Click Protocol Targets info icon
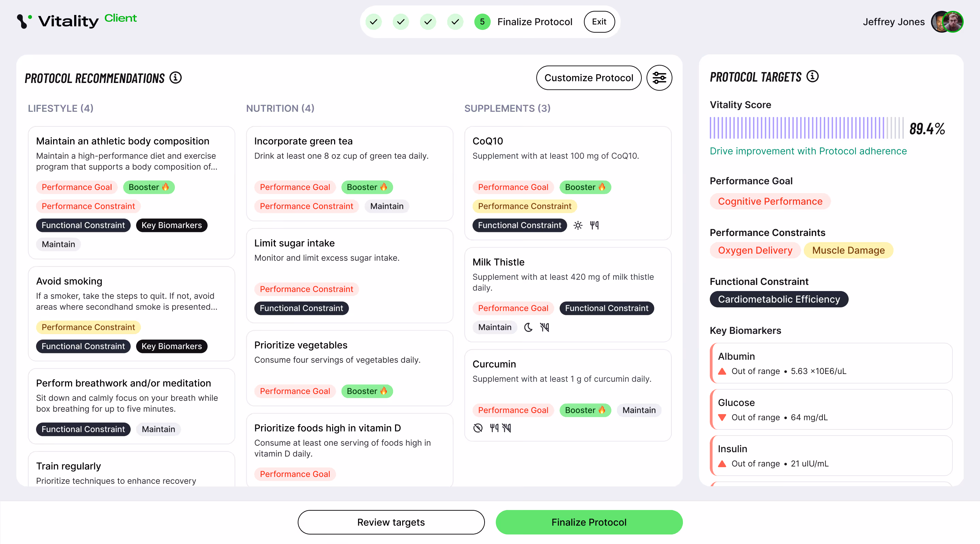980x544 pixels. [x=812, y=76]
